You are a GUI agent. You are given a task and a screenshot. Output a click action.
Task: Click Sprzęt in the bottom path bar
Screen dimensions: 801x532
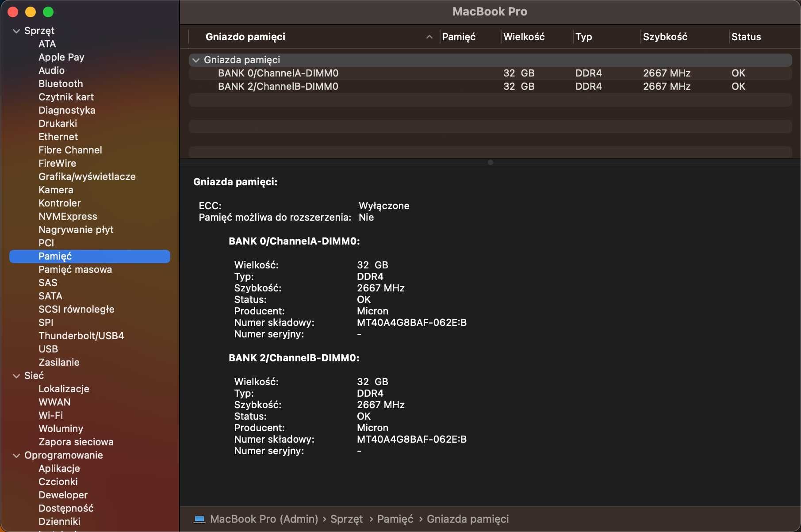point(346,519)
